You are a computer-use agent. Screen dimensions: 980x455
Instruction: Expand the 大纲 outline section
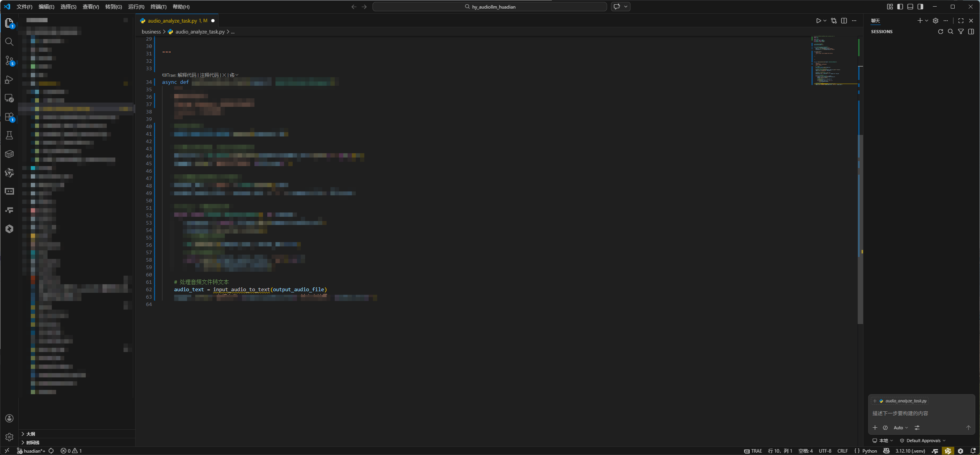(30, 434)
